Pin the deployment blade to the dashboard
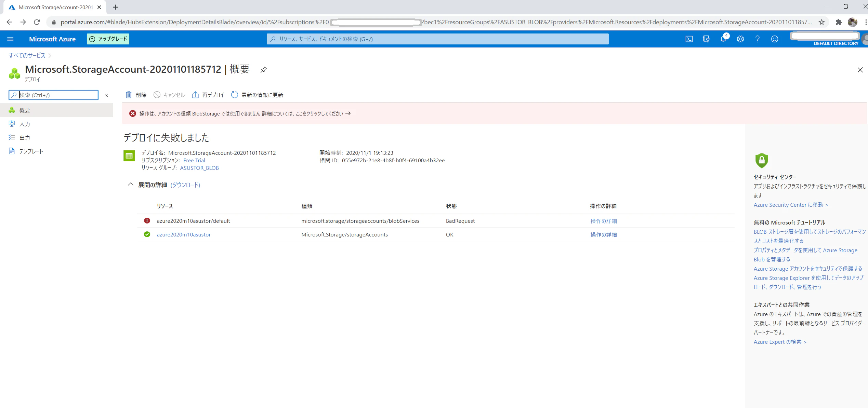This screenshot has width=868, height=408. coord(263,70)
